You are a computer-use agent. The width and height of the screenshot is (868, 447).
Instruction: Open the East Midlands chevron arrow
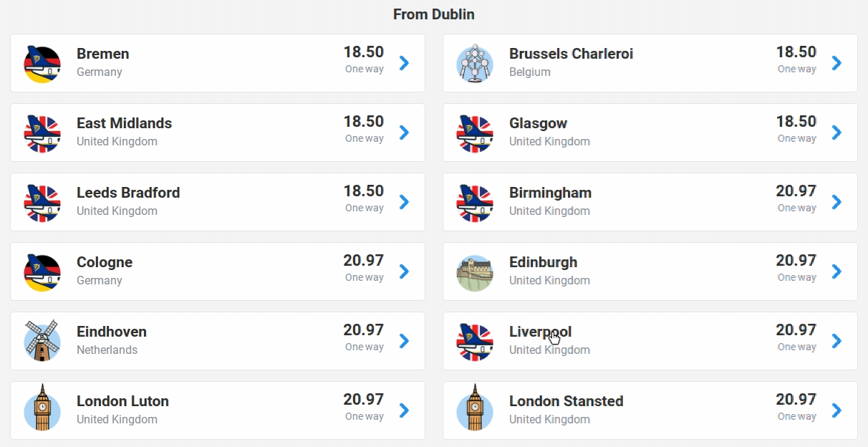pos(404,133)
